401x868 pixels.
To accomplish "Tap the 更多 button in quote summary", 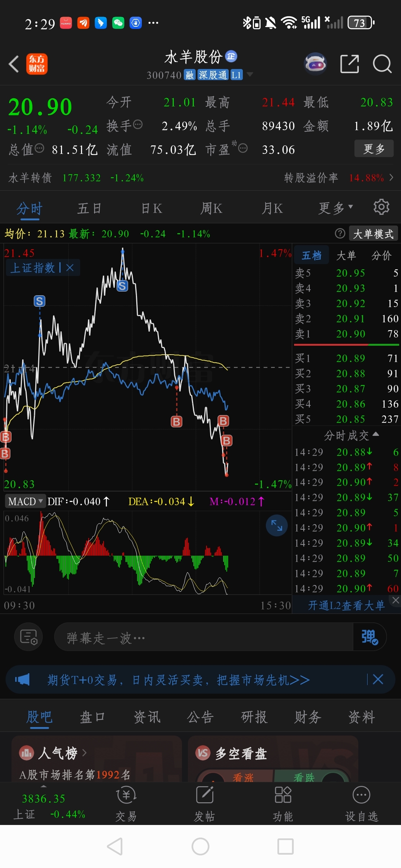I will click(x=374, y=149).
